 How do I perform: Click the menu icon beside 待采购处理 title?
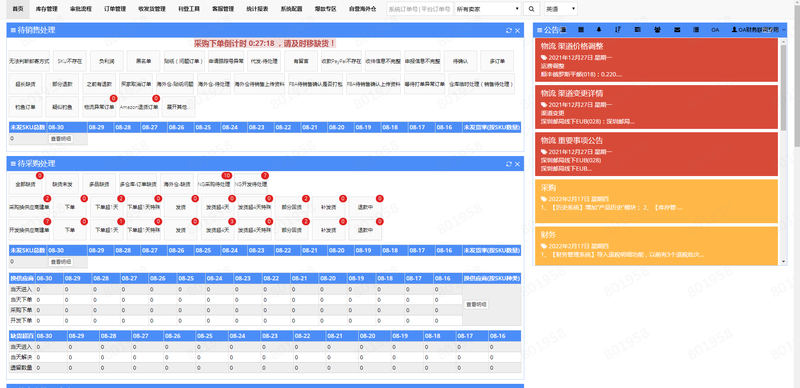(x=13, y=164)
